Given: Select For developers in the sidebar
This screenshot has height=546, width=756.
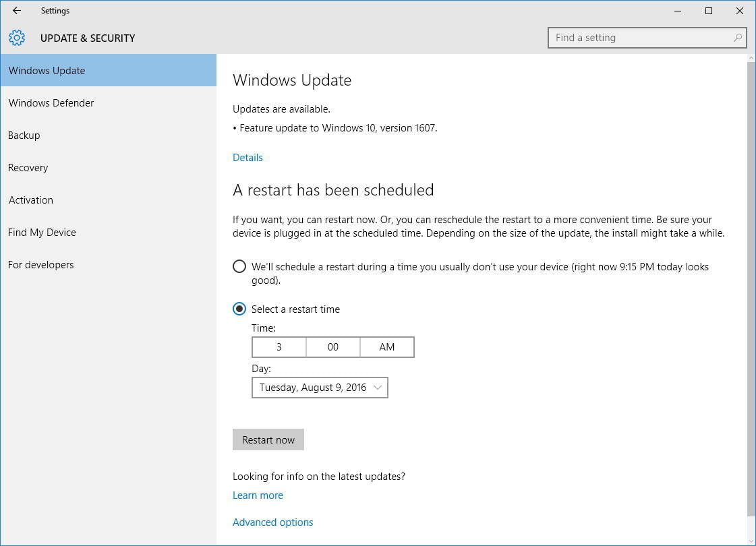Looking at the screenshot, I should (x=41, y=265).
